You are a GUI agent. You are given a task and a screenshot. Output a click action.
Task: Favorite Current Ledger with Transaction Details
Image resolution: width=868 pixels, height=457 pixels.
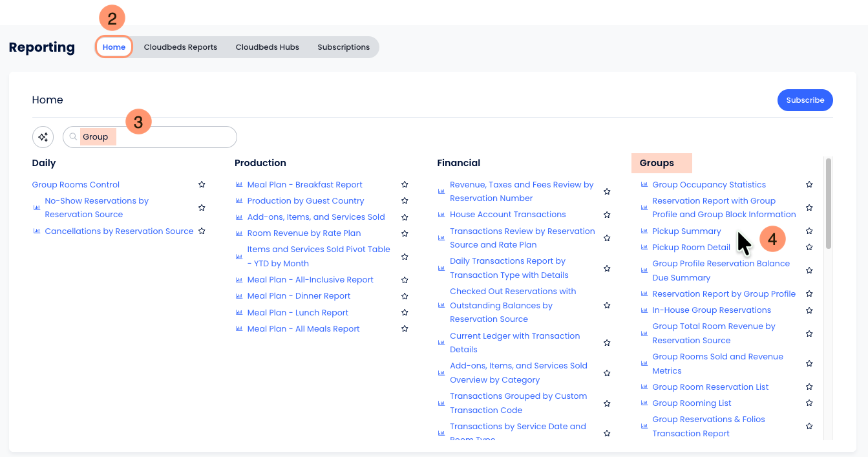(x=607, y=343)
